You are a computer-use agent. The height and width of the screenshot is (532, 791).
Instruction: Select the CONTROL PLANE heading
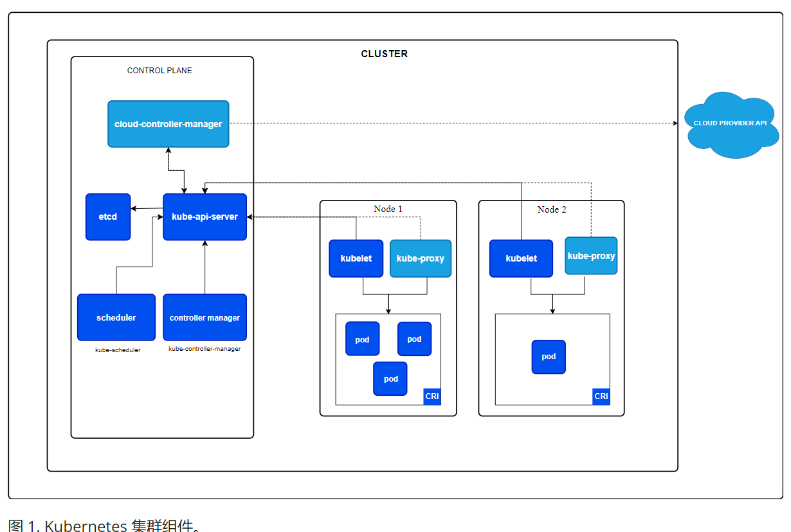[159, 71]
